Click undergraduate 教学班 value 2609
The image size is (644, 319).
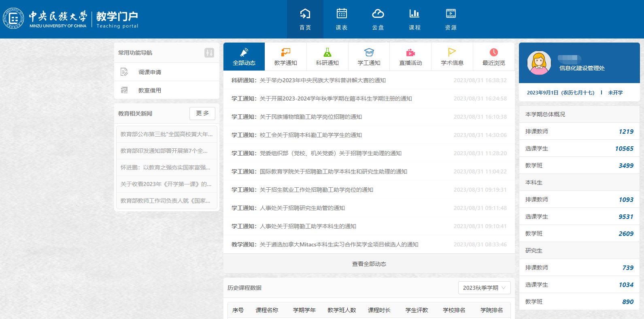626,233
